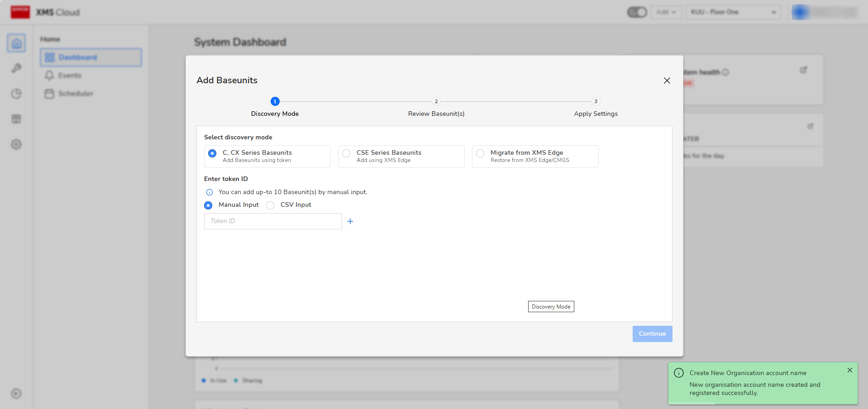Viewport: 868px width, 409px height.
Task: Switch to CSV Input option
Action: point(270,205)
